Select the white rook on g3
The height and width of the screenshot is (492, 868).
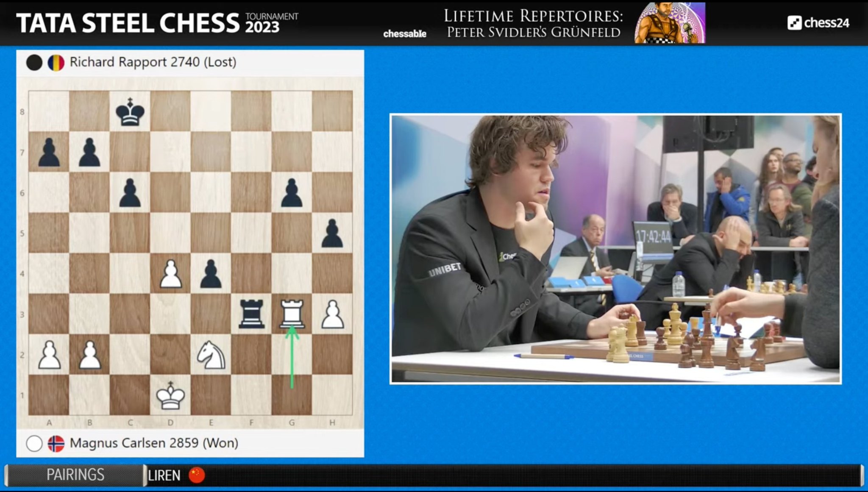[x=292, y=314]
